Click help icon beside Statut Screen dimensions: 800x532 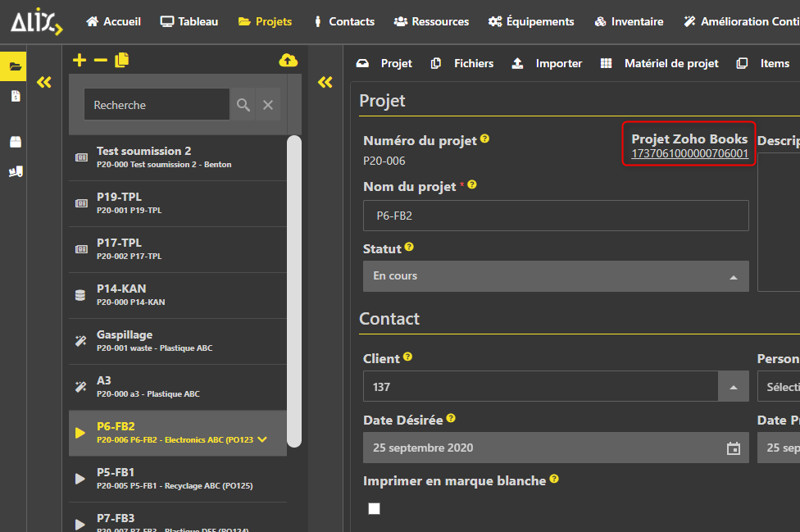click(409, 247)
